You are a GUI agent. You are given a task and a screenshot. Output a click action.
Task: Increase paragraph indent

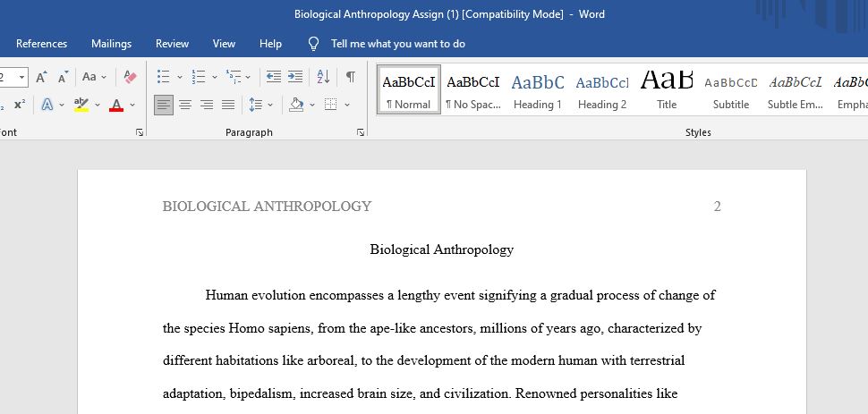[x=295, y=77]
